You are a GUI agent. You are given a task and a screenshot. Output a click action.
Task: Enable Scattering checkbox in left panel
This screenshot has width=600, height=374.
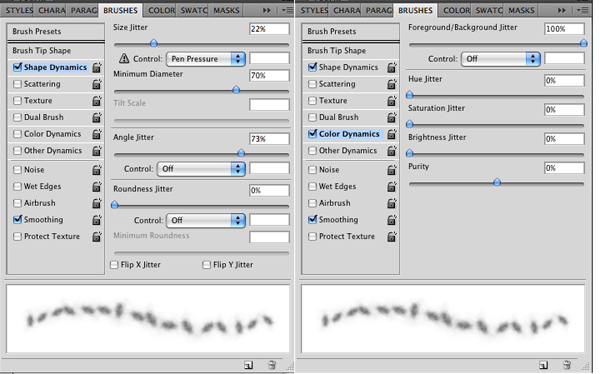coord(17,84)
